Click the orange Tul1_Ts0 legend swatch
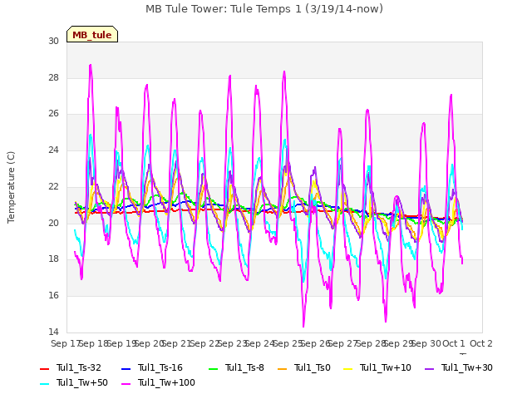The width and height of the screenshot is (532, 399). 282,369
